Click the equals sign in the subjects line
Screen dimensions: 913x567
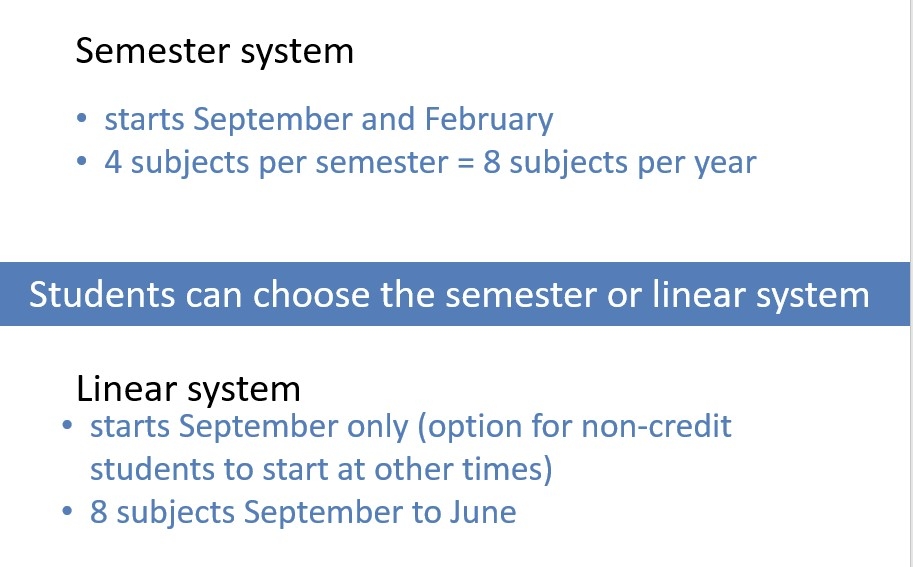point(466,163)
